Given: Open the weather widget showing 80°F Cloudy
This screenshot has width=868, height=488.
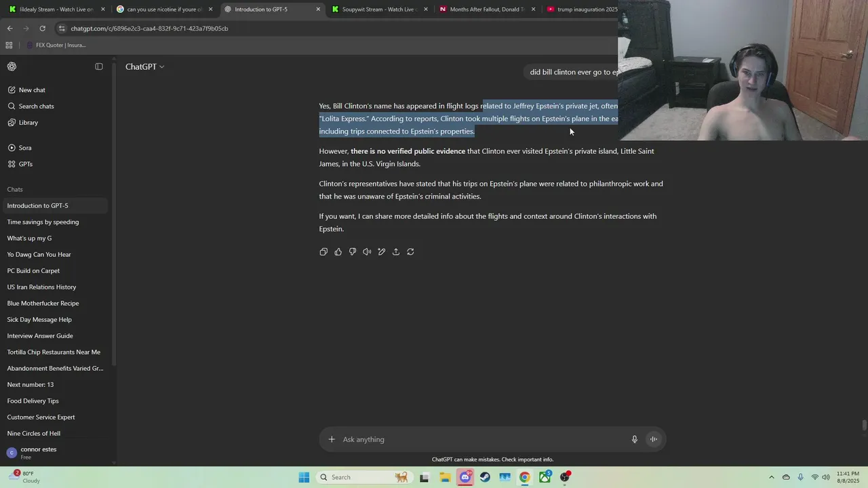Looking at the screenshot, I should (24, 477).
